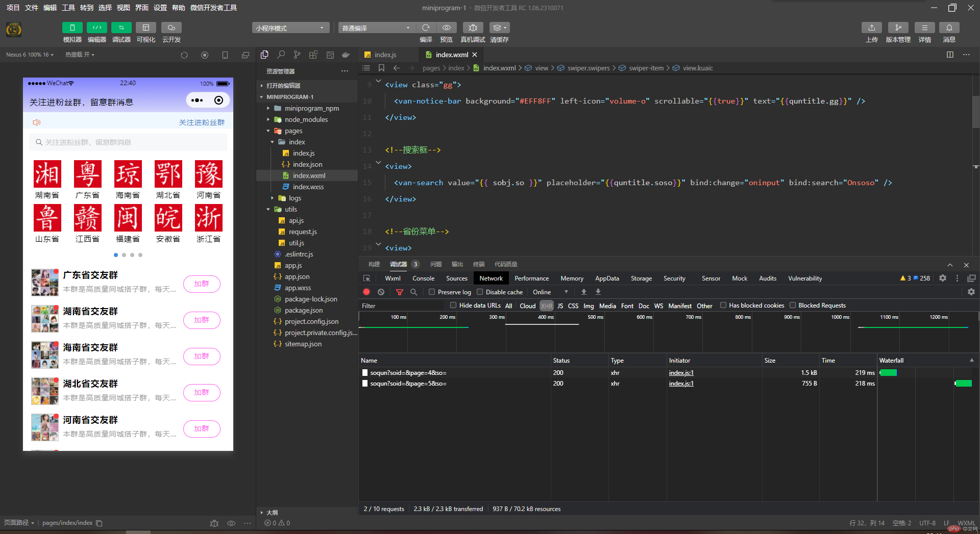The width and height of the screenshot is (980, 534).
Task: Enable Disable cache checkbox
Action: click(480, 292)
